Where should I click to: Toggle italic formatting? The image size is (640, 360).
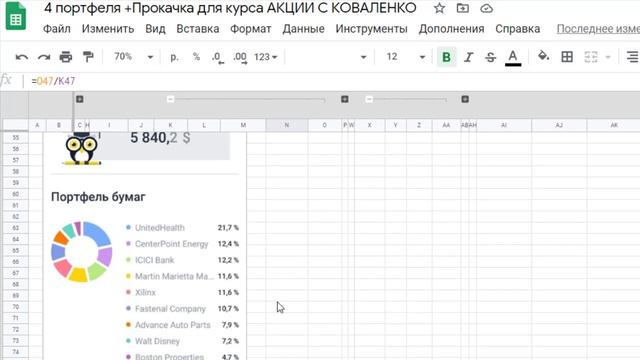(x=468, y=57)
